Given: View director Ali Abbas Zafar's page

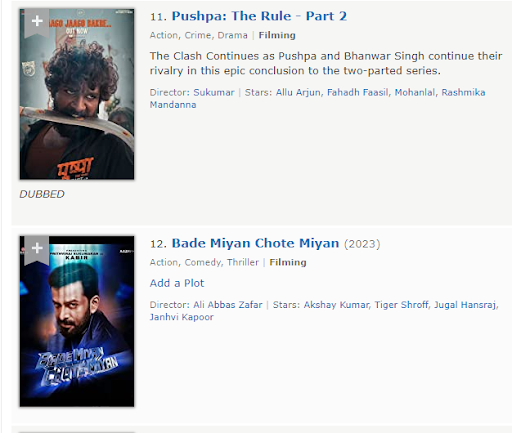Looking at the screenshot, I should tap(228, 305).
